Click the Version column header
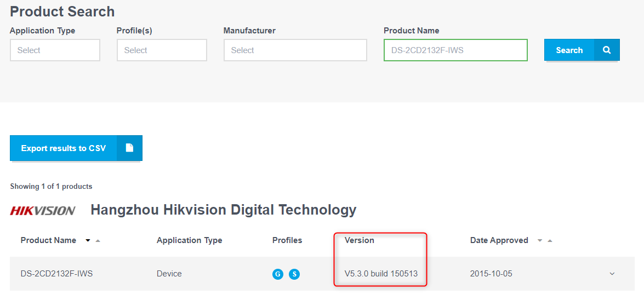Image resolution: width=644 pixels, height=306 pixels. pos(360,240)
